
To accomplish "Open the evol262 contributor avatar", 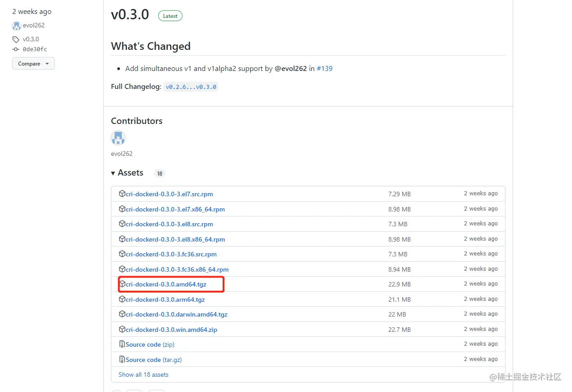I will pos(118,138).
